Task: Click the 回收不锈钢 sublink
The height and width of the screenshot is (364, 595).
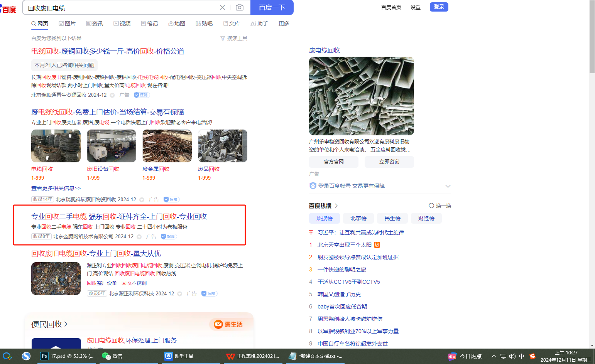Action: click(134, 283)
